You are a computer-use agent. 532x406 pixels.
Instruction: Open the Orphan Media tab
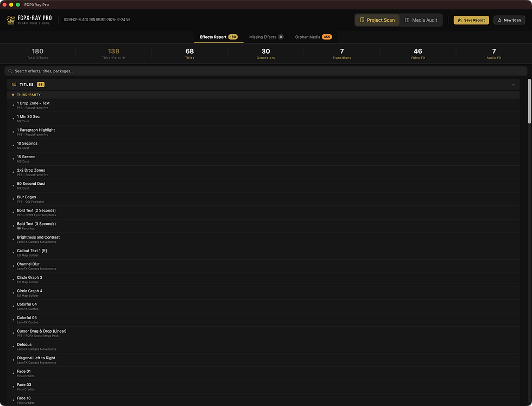[313, 37]
